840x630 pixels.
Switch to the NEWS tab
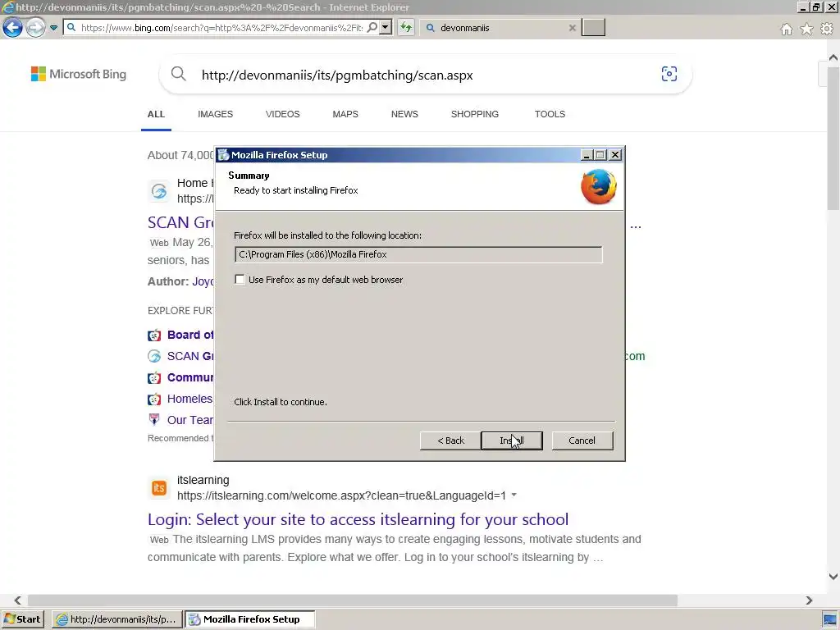[x=404, y=114]
